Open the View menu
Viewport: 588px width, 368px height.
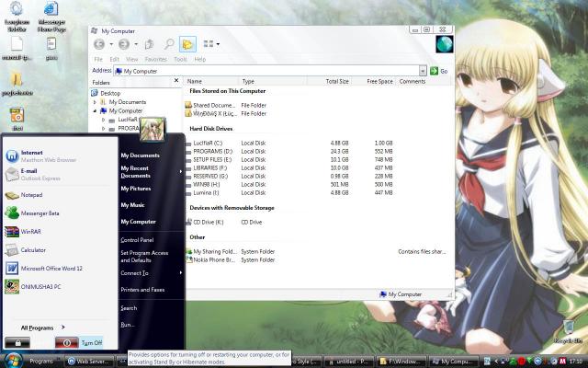tap(131, 59)
